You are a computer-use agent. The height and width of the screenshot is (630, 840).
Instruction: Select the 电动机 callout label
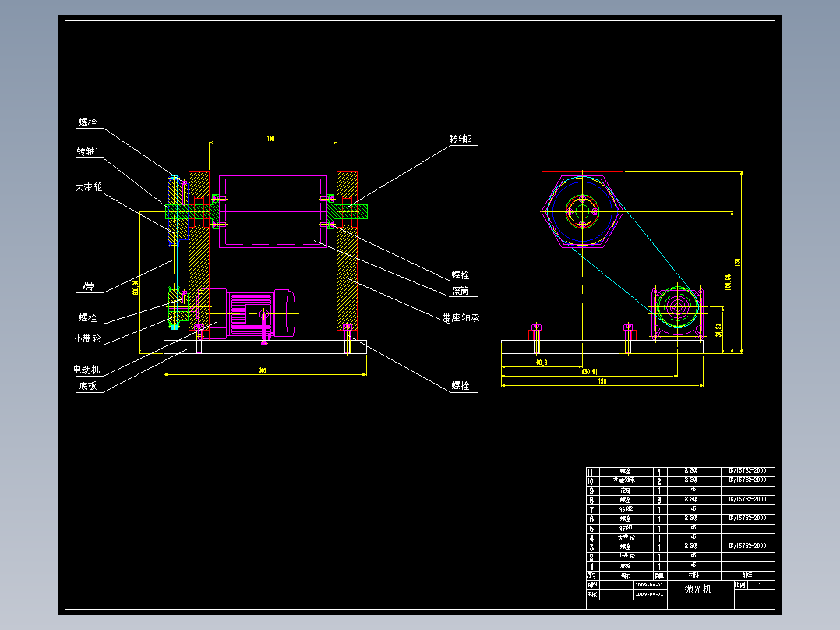(x=86, y=370)
